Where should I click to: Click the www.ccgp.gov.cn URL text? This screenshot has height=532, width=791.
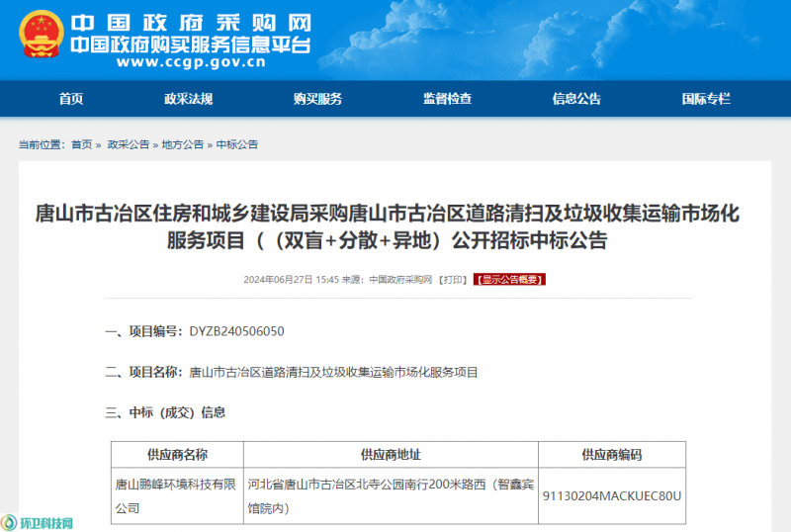(191, 62)
